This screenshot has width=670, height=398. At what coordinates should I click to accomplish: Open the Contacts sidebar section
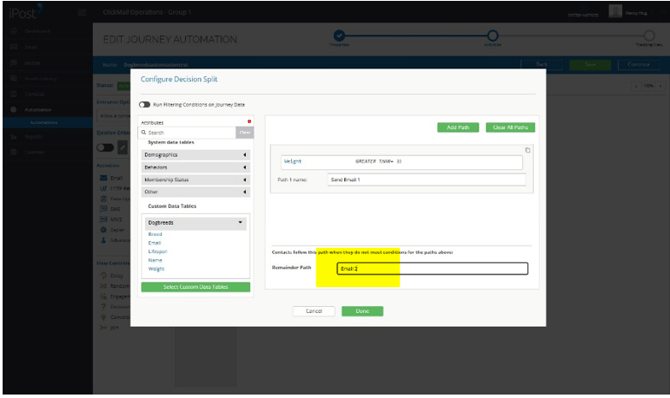(34, 94)
